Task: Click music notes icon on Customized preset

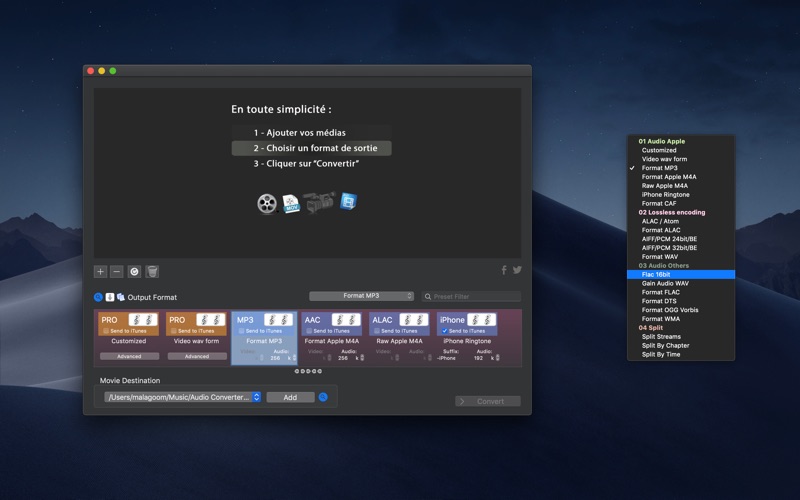Action: (143, 320)
